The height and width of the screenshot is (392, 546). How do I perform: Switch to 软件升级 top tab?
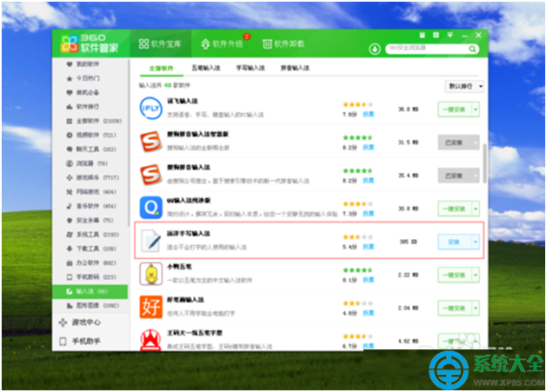coord(223,43)
